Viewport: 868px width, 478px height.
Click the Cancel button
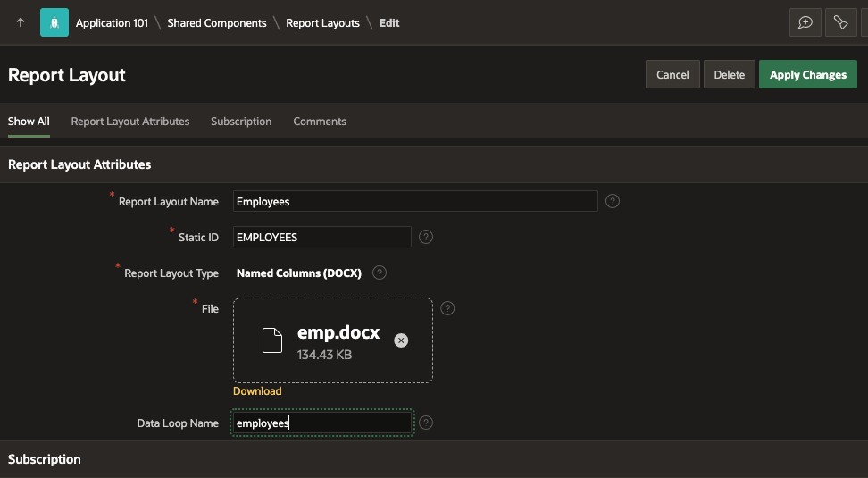672,74
